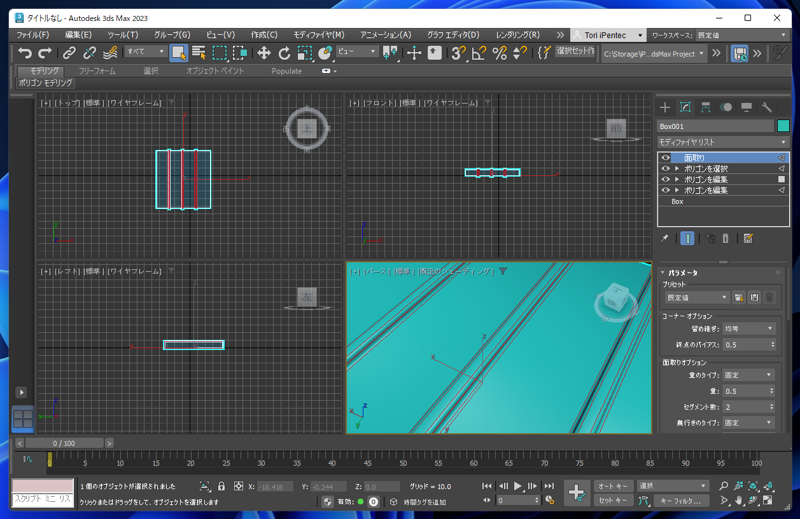Open the Modify panel tab
Viewport: 800px width, 519px height.
tap(685, 107)
